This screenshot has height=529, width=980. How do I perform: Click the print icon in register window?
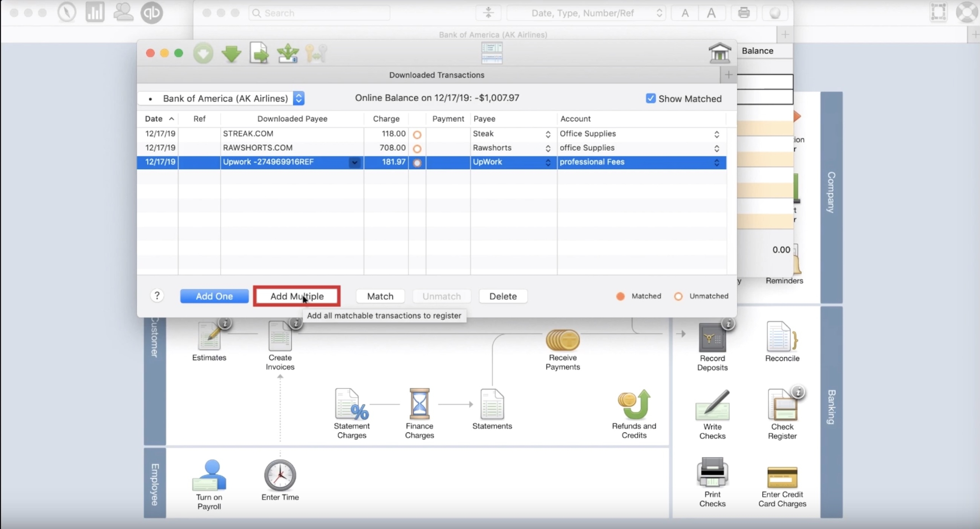(x=744, y=13)
